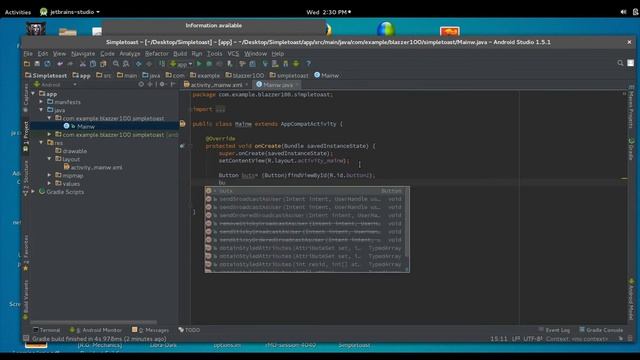
Task: Open the Terminal tool window
Action: pyautogui.click(x=47, y=330)
